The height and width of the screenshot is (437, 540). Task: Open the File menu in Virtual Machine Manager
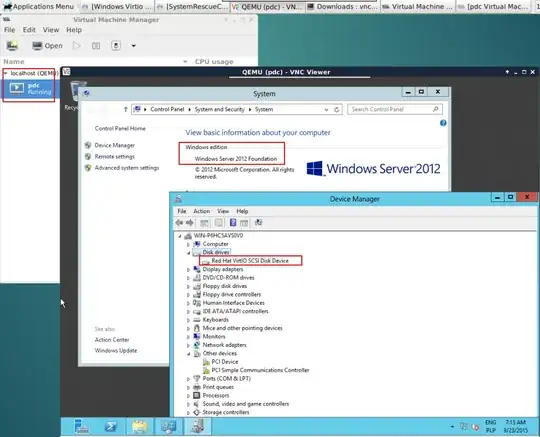tap(10, 30)
